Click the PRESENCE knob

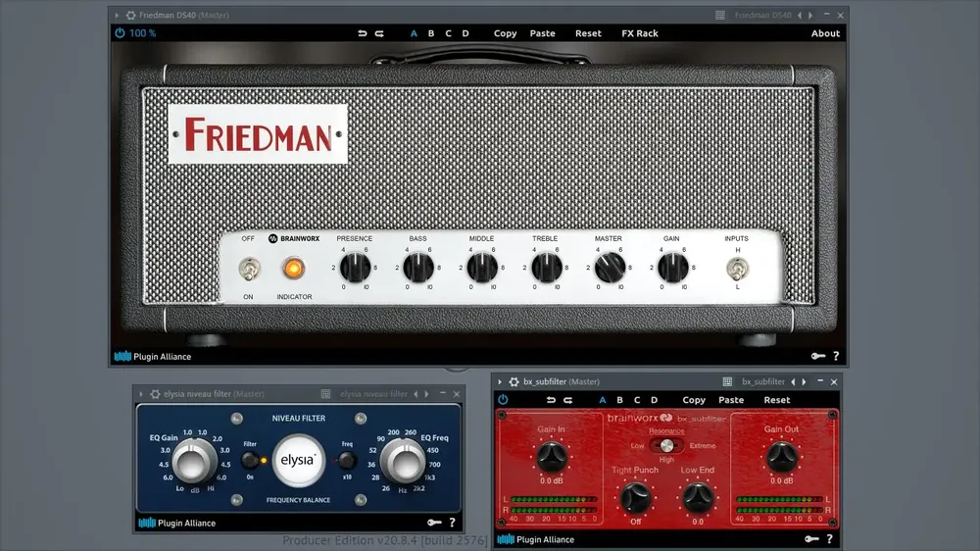356,269
